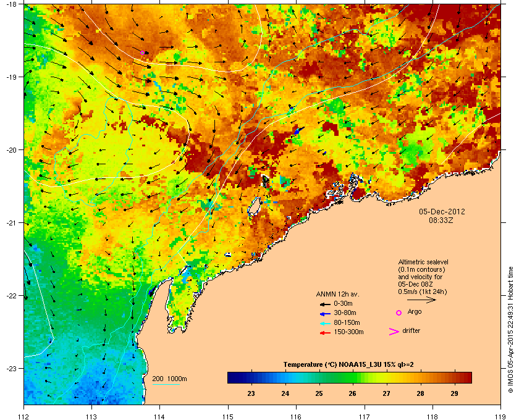Screen dimensions: 519x420
Task: Click the '200 1000m' isobath label
Action: (x=169, y=379)
